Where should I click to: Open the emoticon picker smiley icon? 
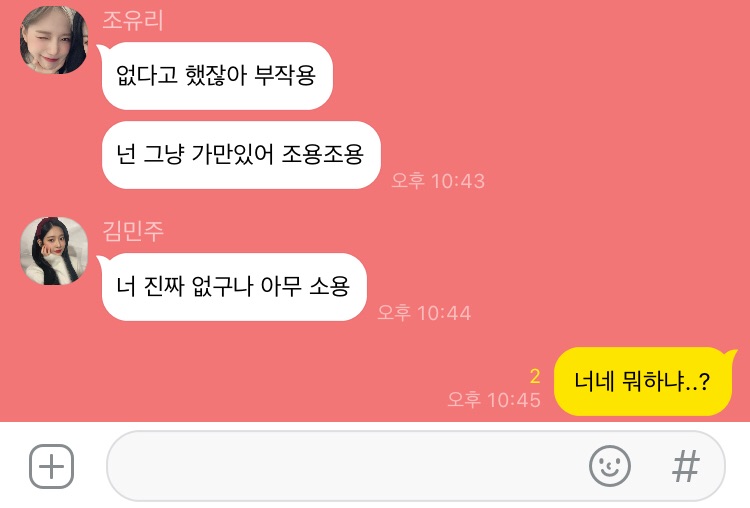[609, 466]
